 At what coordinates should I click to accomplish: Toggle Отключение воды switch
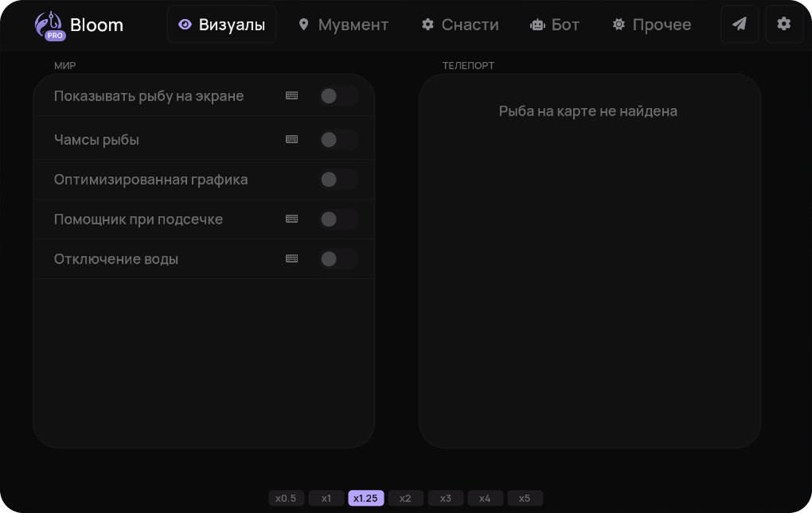tap(338, 259)
